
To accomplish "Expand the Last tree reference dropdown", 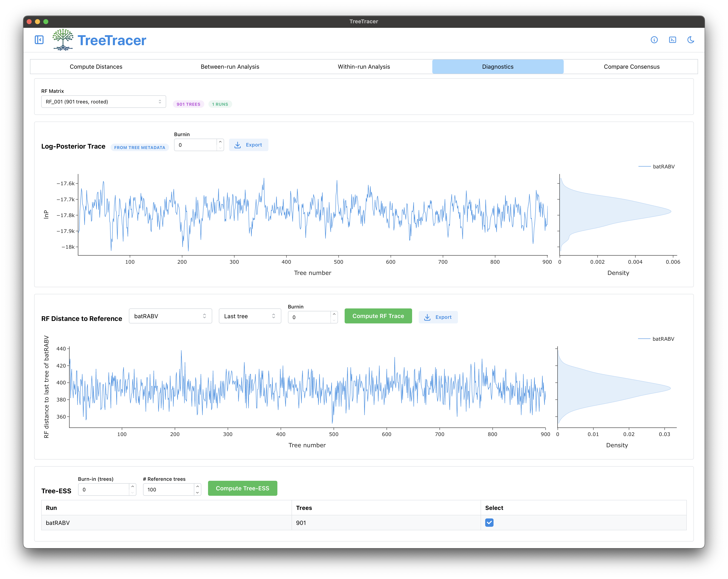I will pos(250,316).
